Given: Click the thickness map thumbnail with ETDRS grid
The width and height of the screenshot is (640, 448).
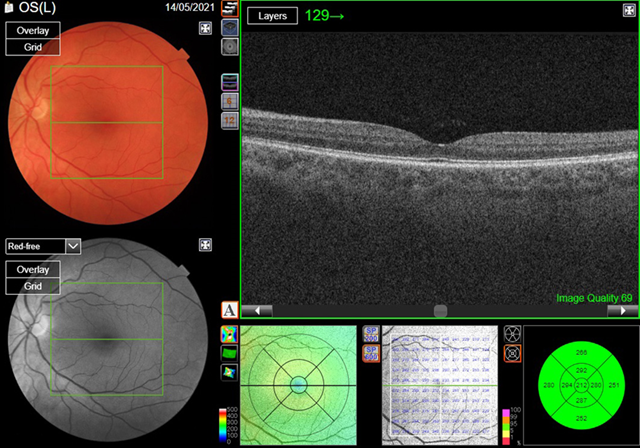Looking at the screenshot, I should [299, 384].
